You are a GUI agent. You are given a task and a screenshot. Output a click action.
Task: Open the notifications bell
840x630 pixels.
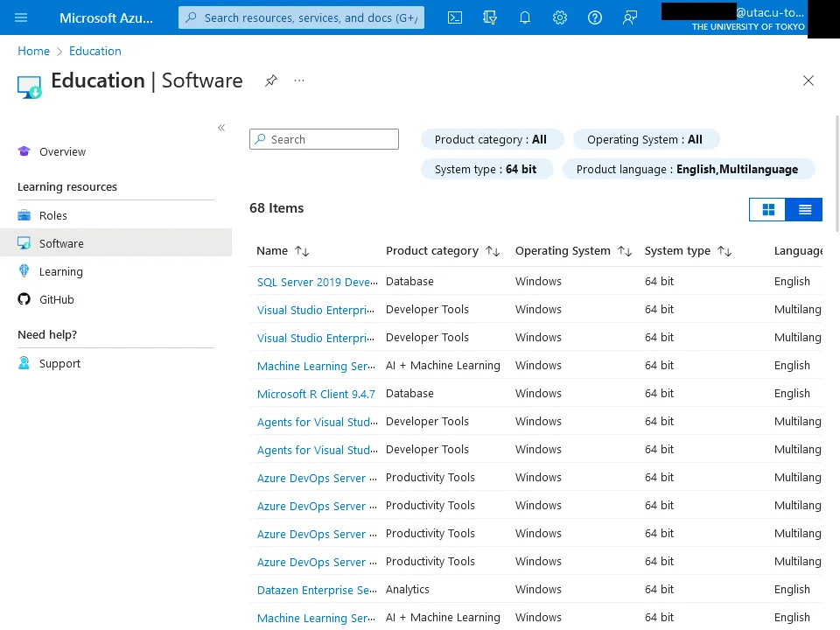point(525,17)
